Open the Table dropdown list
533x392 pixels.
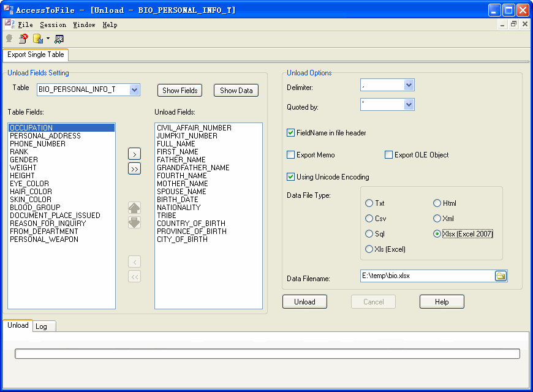click(135, 90)
